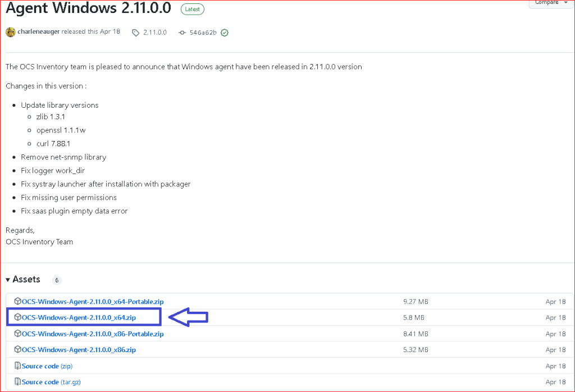The width and height of the screenshot is (575, 392).
Task: Click 'Fix systray launcher after installation' bullet
Action: [106, 184]
